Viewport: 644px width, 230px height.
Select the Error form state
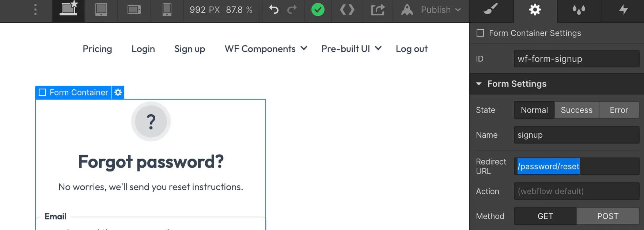[619, 110]
